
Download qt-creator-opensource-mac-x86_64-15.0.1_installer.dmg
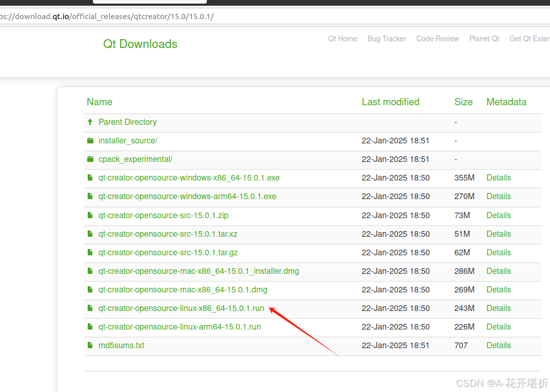click(x=199, y=271)
